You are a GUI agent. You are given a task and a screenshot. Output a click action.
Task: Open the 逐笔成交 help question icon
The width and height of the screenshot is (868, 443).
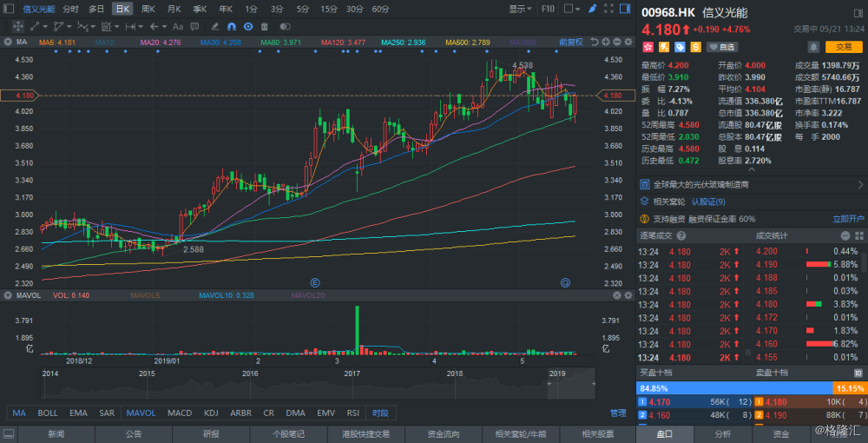681,236
